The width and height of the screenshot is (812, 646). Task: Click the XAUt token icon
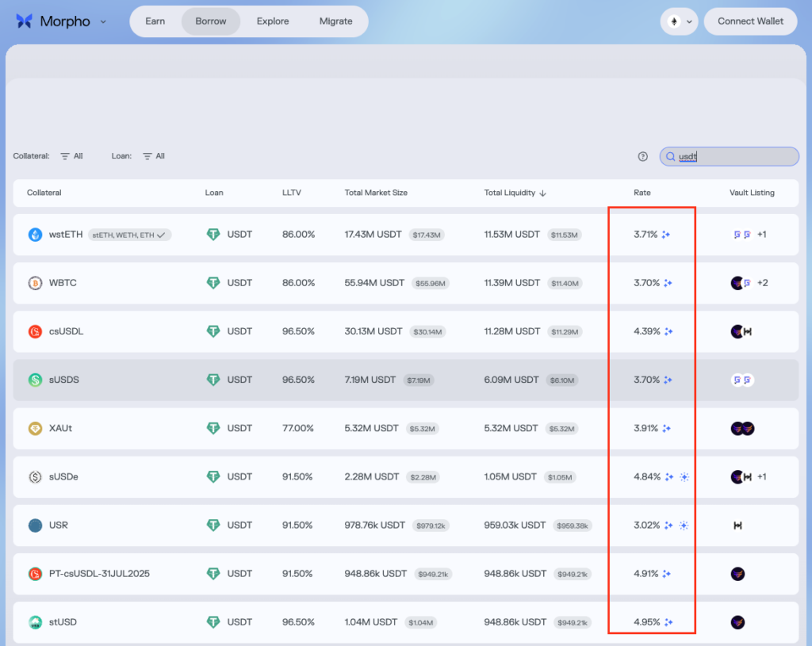click(35, 429)
